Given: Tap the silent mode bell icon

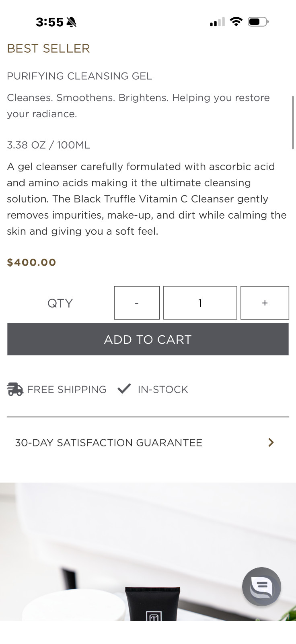Looking at the screenshot, I should pos(71,22).
